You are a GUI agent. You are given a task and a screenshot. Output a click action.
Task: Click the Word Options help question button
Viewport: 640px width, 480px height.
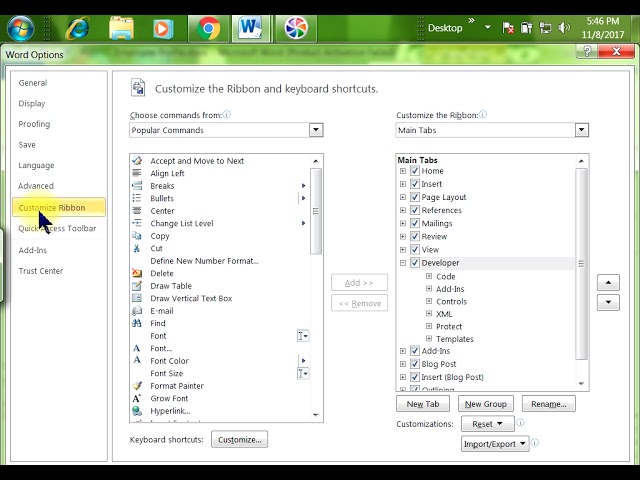tap(587, 51)
